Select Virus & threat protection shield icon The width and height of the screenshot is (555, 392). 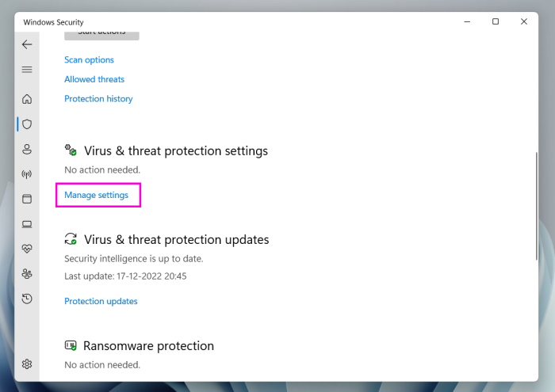27,124
